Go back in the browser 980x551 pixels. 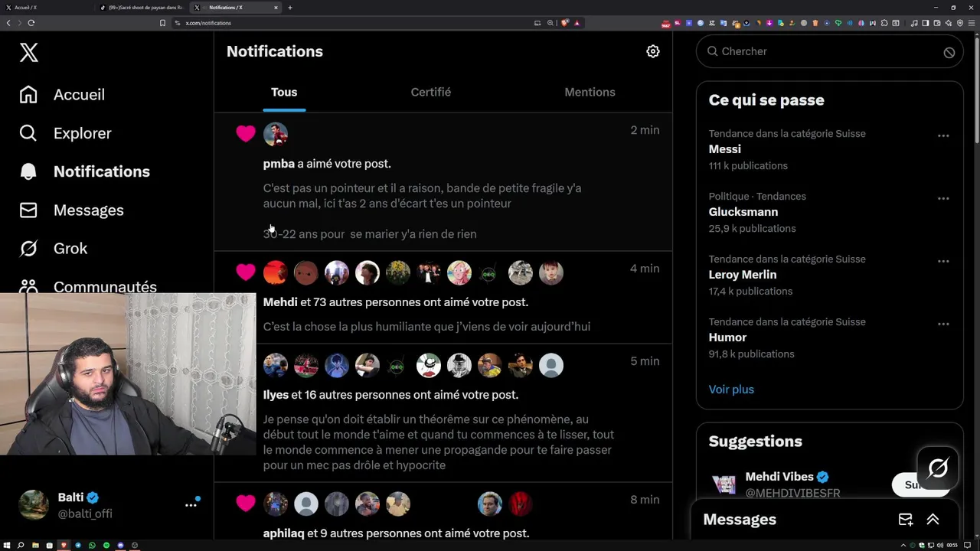click(x=8, y=23)
